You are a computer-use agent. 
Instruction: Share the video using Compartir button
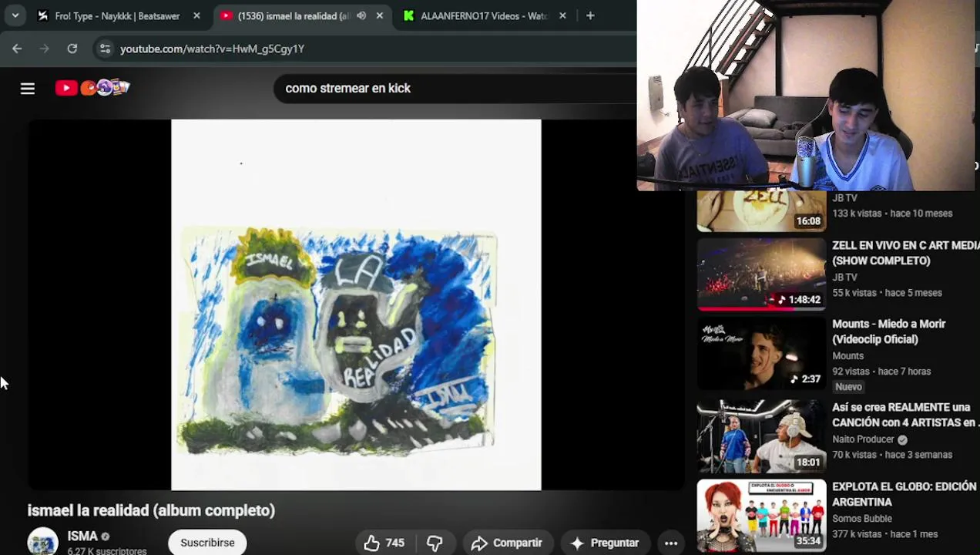508,543
